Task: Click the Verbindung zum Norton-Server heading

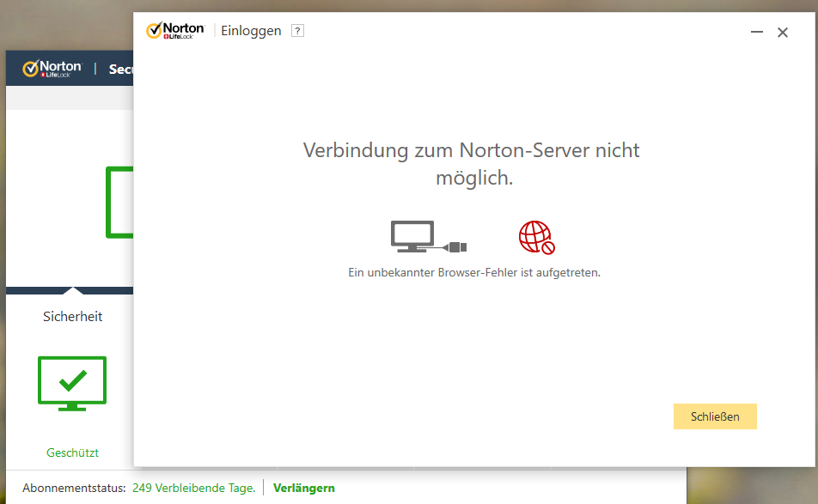Action: [472, 164]
